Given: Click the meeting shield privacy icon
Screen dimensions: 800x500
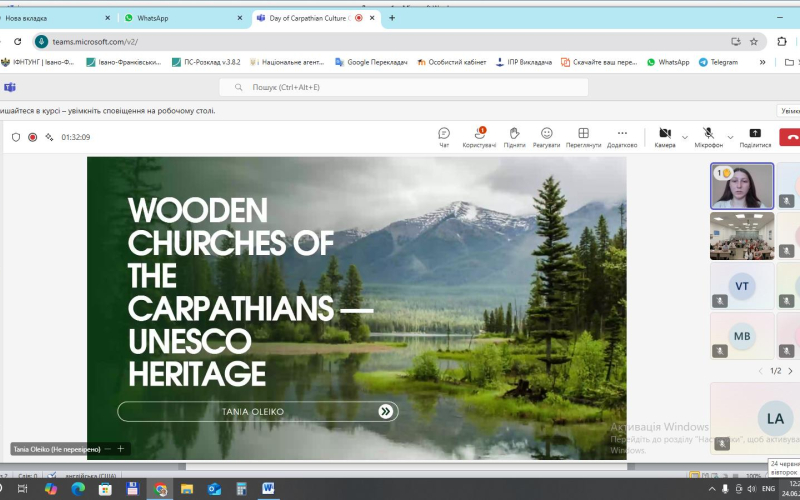Looking at the screenshot, I should tap(16, 137).
